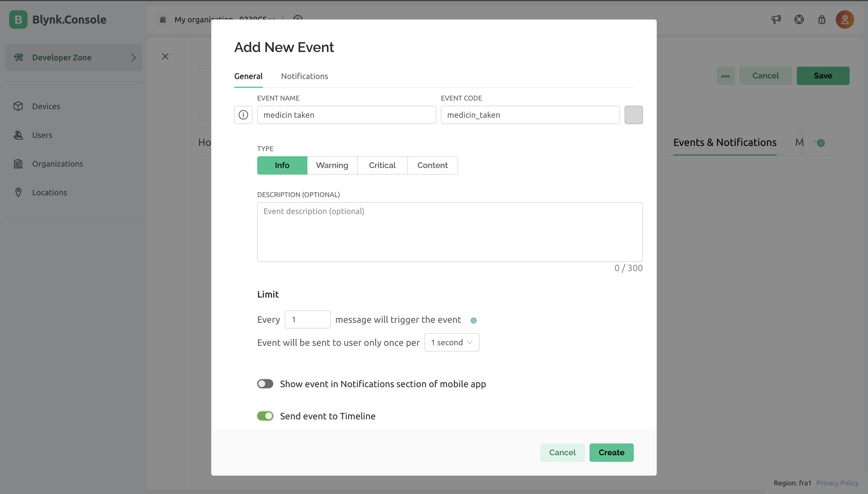Open the announcements megaphone icon

(776, 20)
